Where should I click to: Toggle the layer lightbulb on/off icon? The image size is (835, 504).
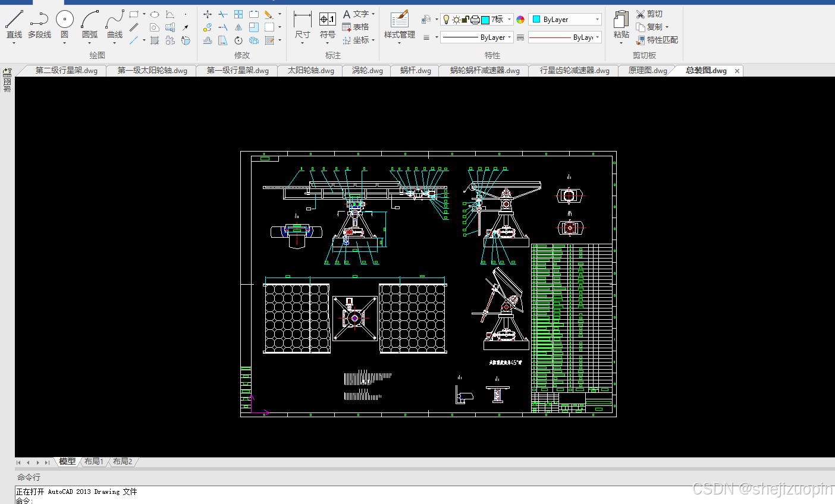click(x=446, y=20)
